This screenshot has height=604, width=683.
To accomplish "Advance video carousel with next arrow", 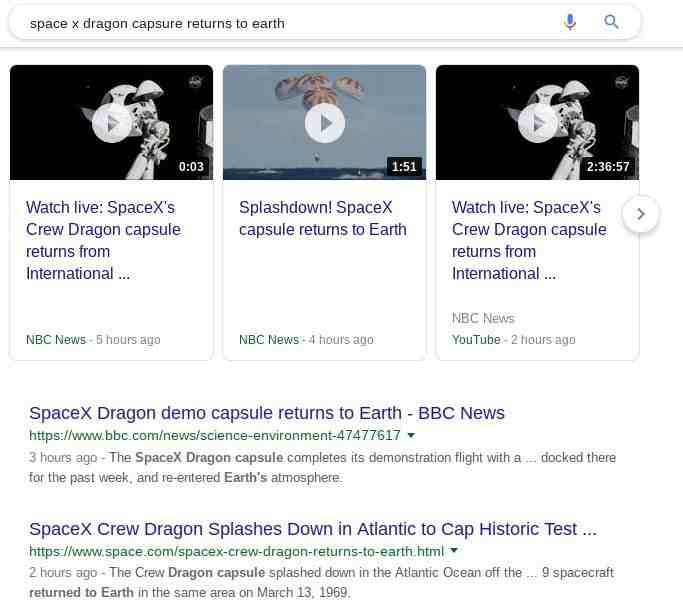I will [640, 214].
